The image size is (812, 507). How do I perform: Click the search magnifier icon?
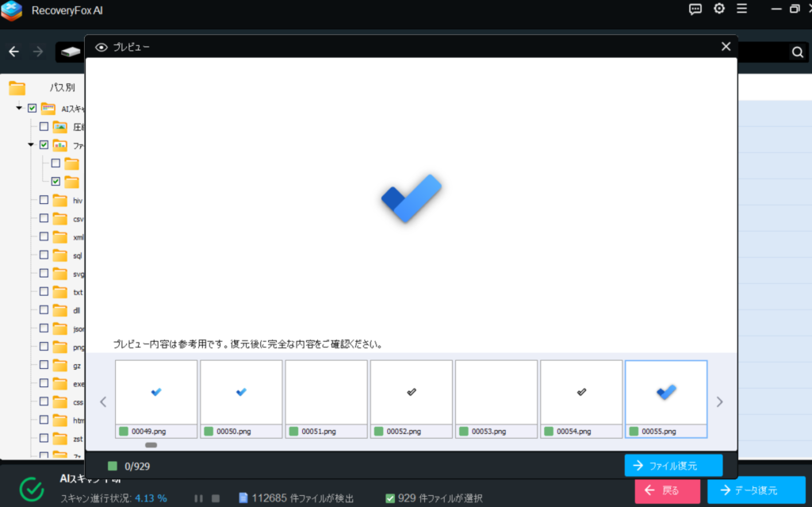tap(797, 52)
